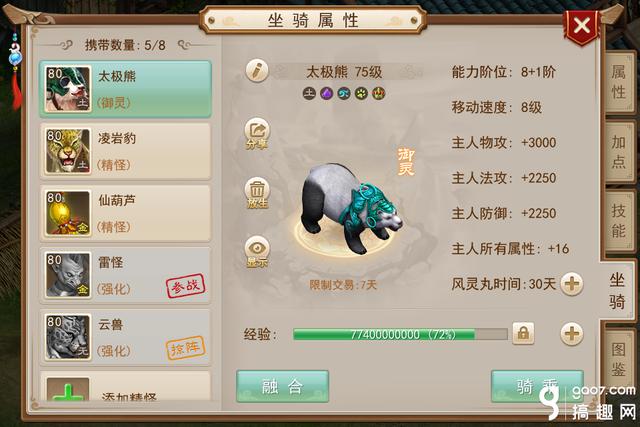Click the purple skill icon under 太极熊
This screenshot has height=427, width=640.
coord(326,93)
